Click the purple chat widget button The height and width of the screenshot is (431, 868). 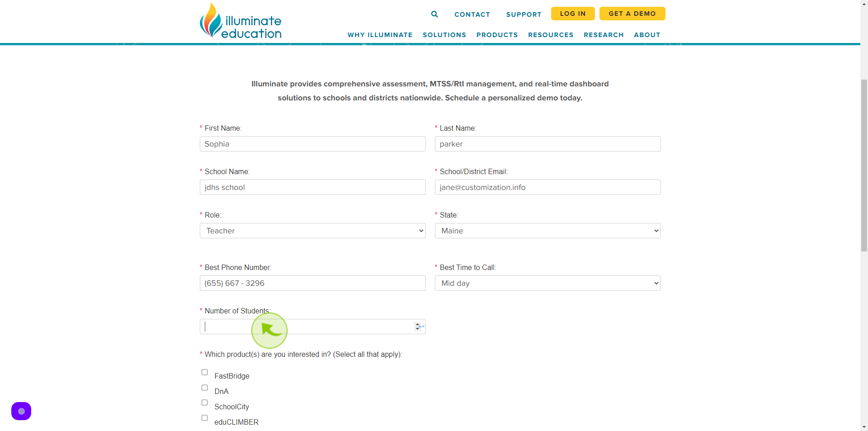click(x=21, y=411)
